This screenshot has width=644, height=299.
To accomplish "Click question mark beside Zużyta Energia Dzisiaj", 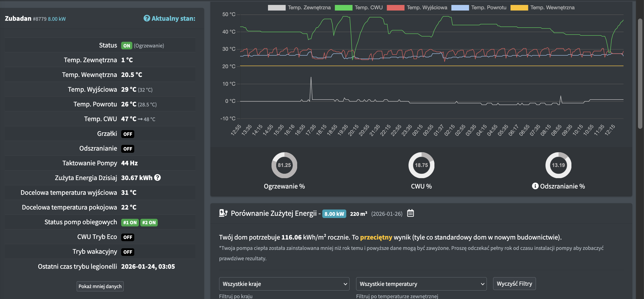I will coord(157,178).
